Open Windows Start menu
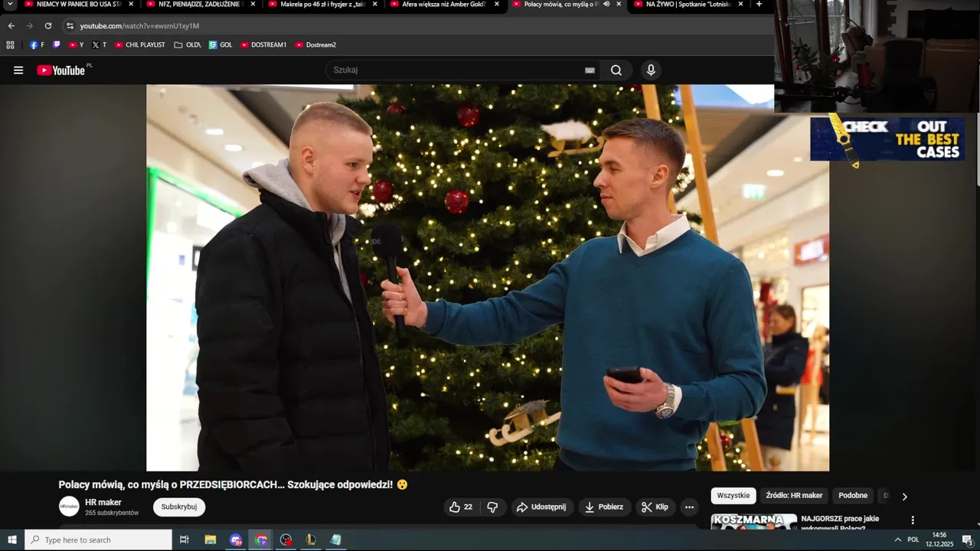Screen dimensions: 980x551 click(x=11, y=540)
